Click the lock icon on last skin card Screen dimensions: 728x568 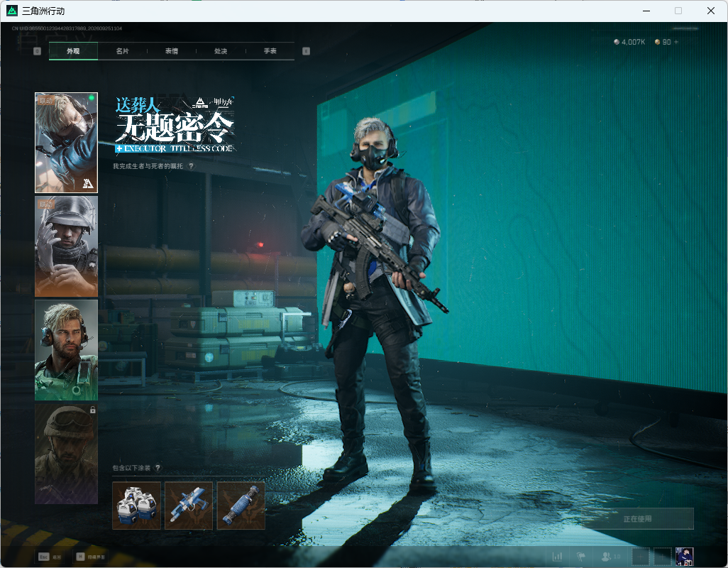click(93, 410)
